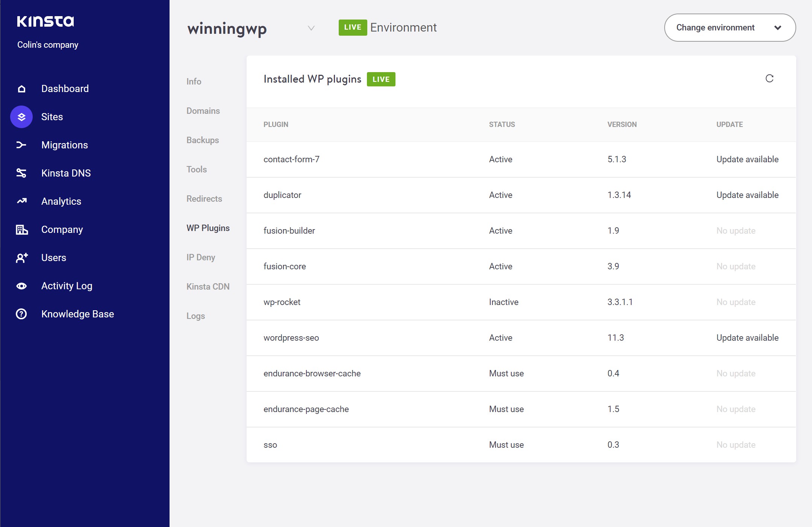Switch to the Logs tab
Image resolution: width=812 pixels, height=527 pixels.
(x=195, y=316)
